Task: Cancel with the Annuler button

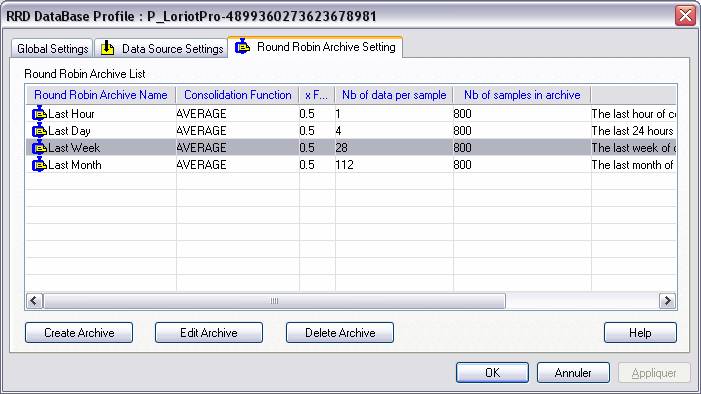Action: [x=573, y=373]
